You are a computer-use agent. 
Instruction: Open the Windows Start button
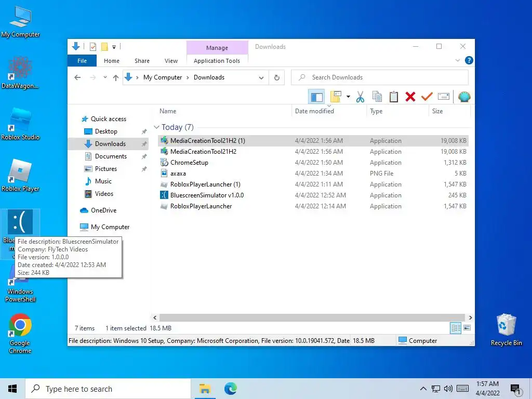12,389
